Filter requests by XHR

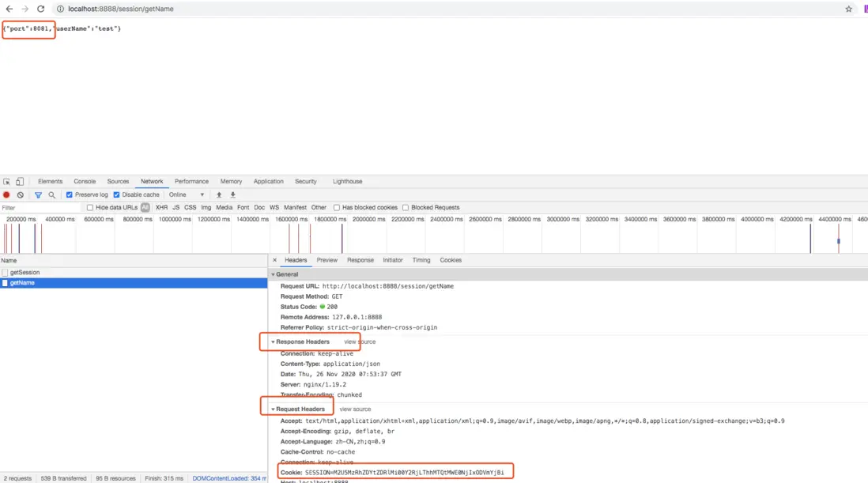pyautogui.click(x=161, y=207)
